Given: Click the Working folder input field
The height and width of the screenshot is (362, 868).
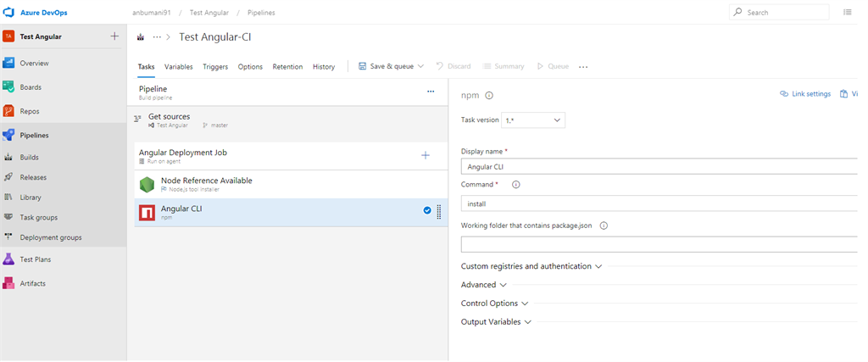Looking at the screenshot, I should pyautogui.click(x=659, y=245).
